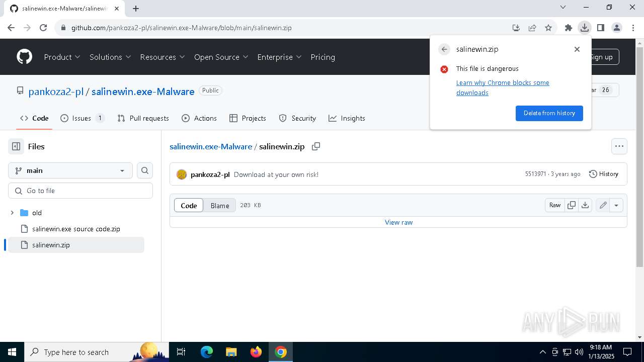Screen dimensions: 644x362
Task: Open Learn why Chrome blocks downloads link
Action: (x=503, y=87)
